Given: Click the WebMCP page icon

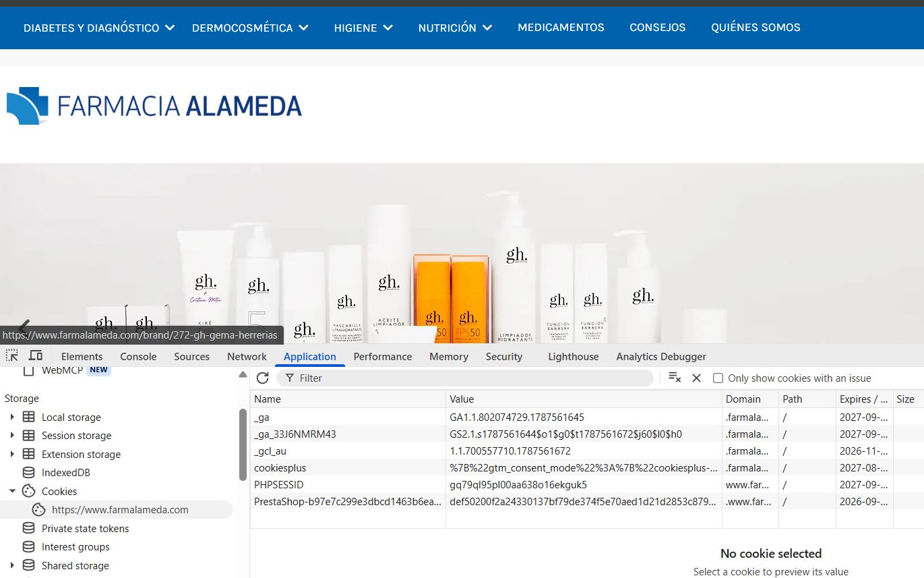Looking at the screenshot, I should coord(28,370).
